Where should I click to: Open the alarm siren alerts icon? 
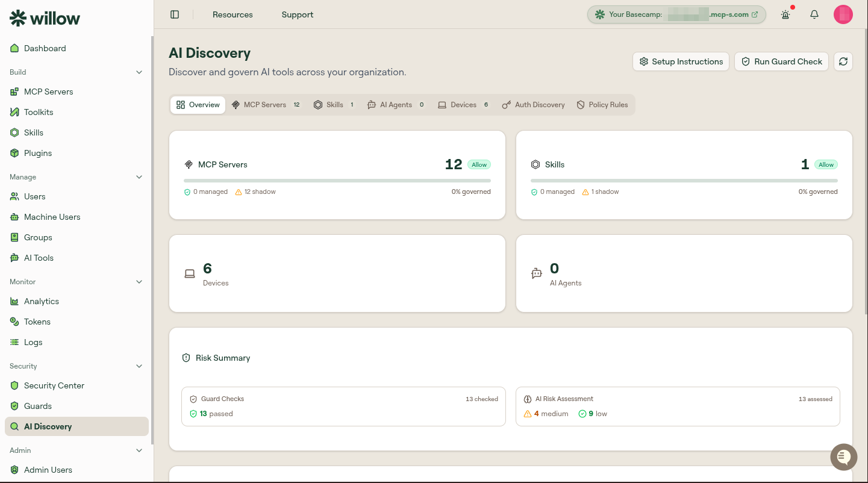785,14
